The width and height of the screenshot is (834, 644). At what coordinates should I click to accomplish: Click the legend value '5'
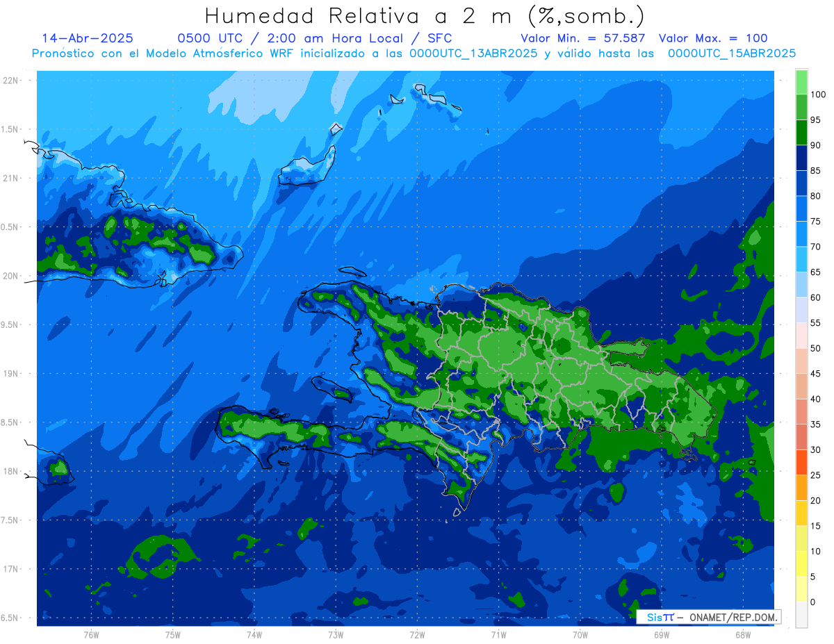click(x=813, y=577)
